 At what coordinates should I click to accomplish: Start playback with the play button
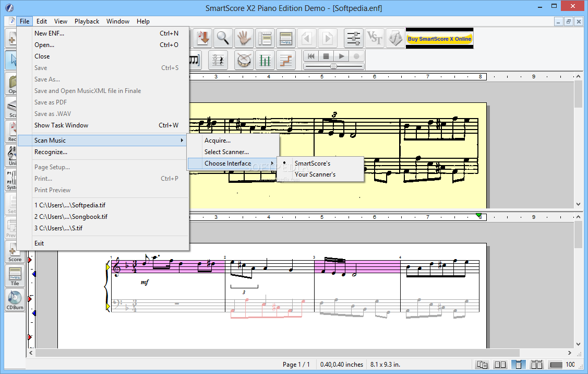341,56
